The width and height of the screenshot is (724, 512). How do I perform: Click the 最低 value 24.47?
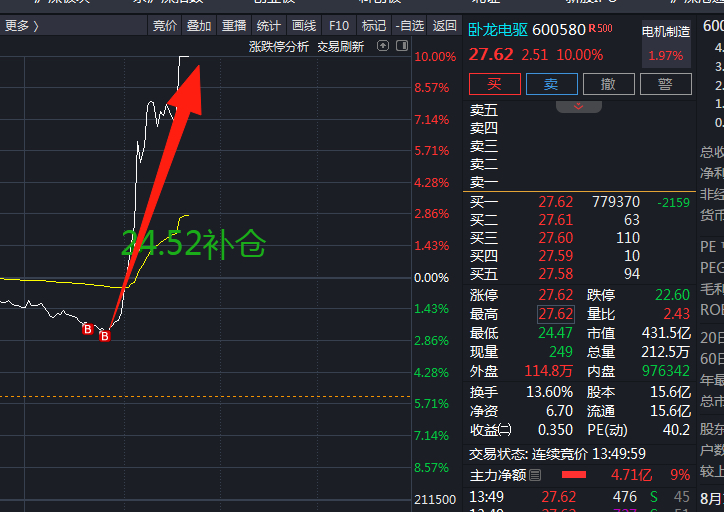click(555, 333)
